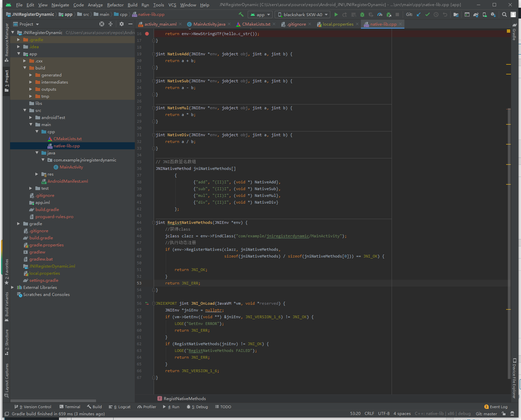521x420 pixels.
Task: Open the profiler gauge icon in the toolbar
Action: [380, 14]
